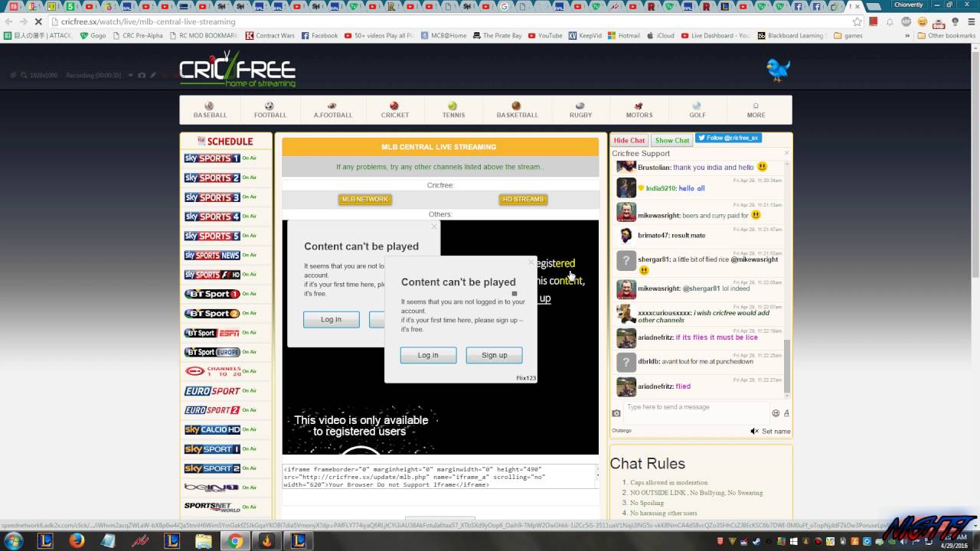Bookmark this page with star icon

pyautogui.click(x=857, y=22)
